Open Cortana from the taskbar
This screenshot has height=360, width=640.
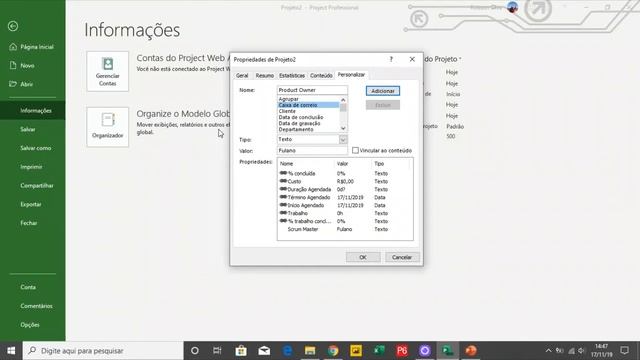pyautogui.click(x=195, y=351)
